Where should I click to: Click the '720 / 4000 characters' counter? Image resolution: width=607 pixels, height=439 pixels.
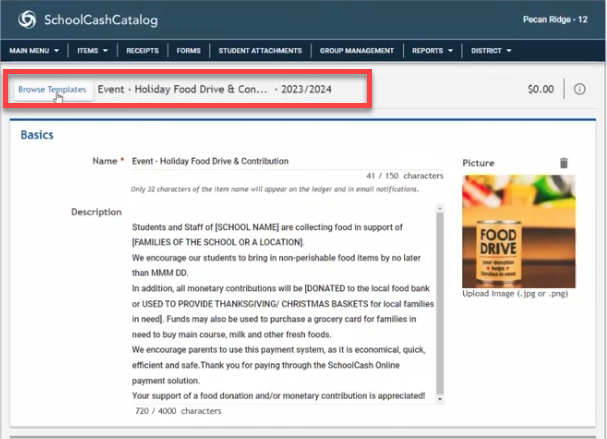(x=178, y=411)
